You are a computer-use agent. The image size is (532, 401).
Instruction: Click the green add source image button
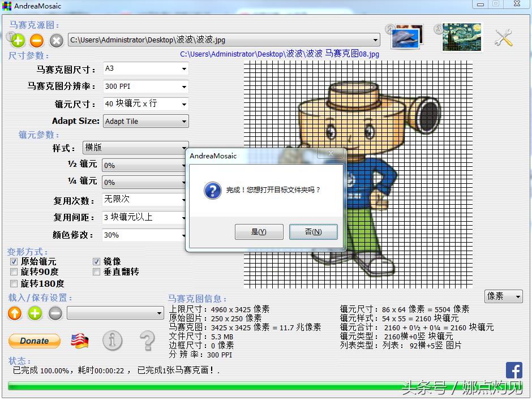pos(18,40)
